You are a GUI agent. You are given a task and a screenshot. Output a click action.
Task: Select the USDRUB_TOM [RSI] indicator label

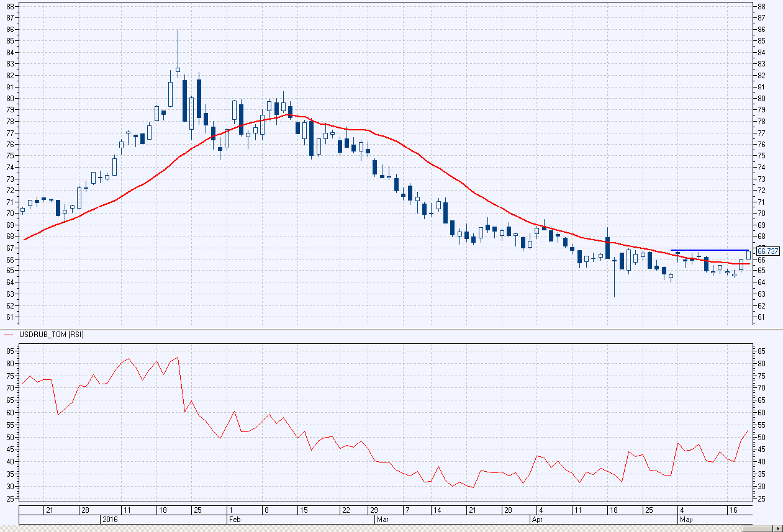[x=52, y=335]
